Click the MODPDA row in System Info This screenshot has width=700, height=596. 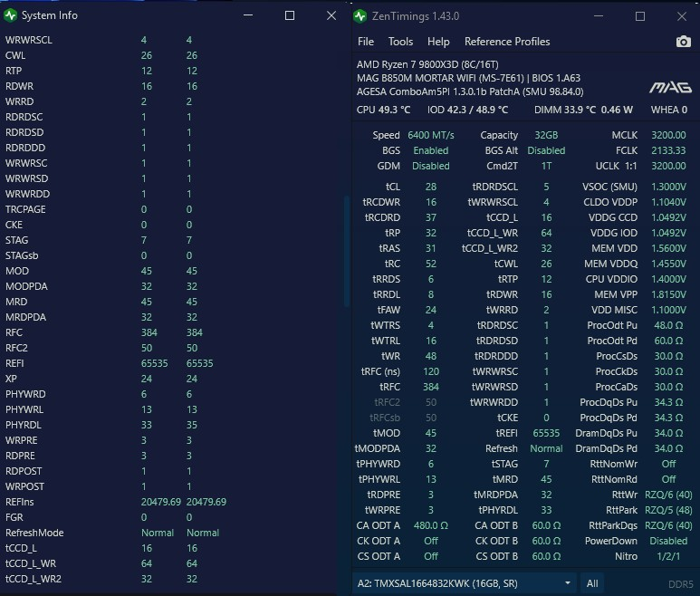101,286
